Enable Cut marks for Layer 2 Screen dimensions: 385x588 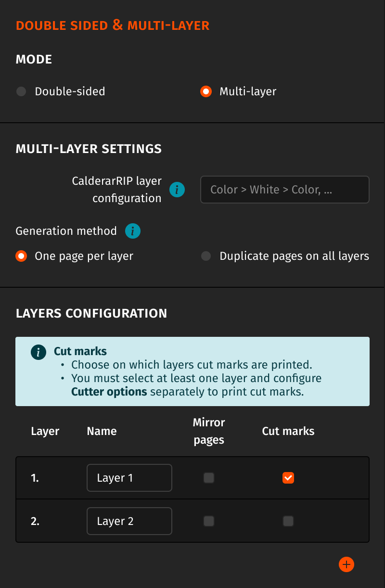pos(288,521)
